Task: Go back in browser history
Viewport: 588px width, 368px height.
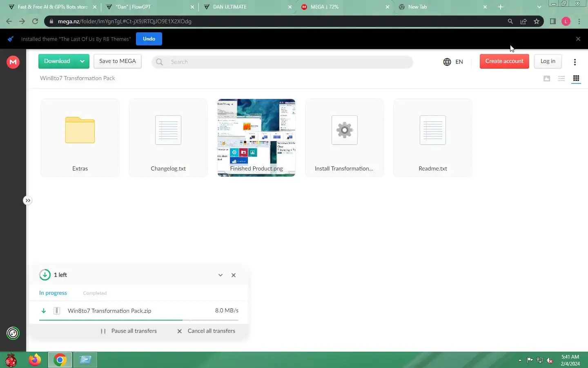Action: pos(9,21)
